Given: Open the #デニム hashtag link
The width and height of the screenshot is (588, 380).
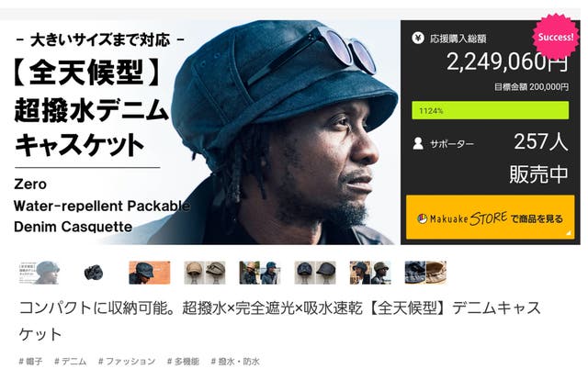Looking at the screenshot, I should point(71,362).
